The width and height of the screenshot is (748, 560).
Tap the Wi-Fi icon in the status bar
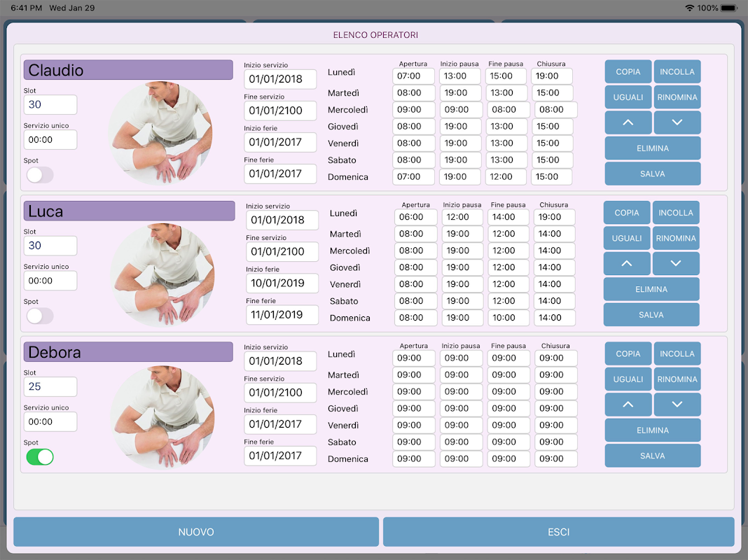point(689,8)
